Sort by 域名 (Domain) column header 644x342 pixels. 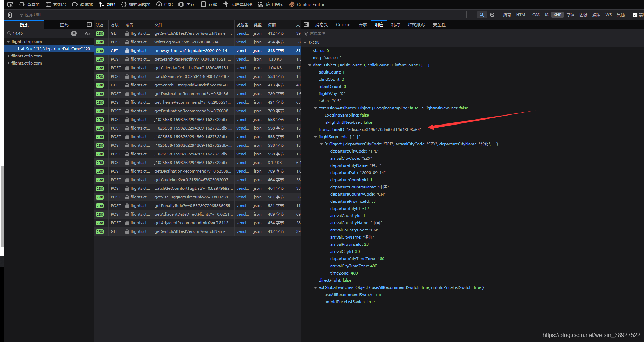tap(138, 25)
